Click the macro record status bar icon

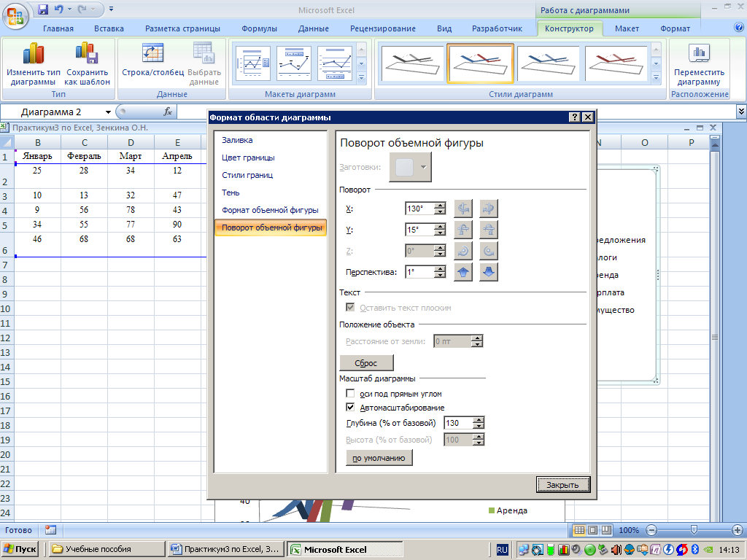[x=50, y=529]
